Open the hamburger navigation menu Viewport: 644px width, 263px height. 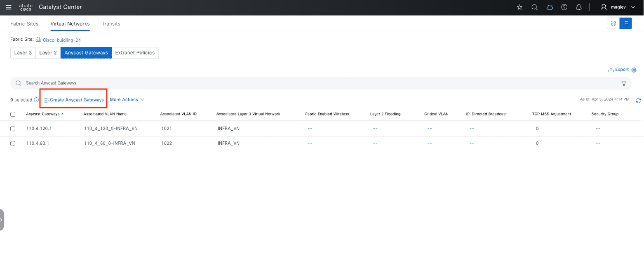9,7
